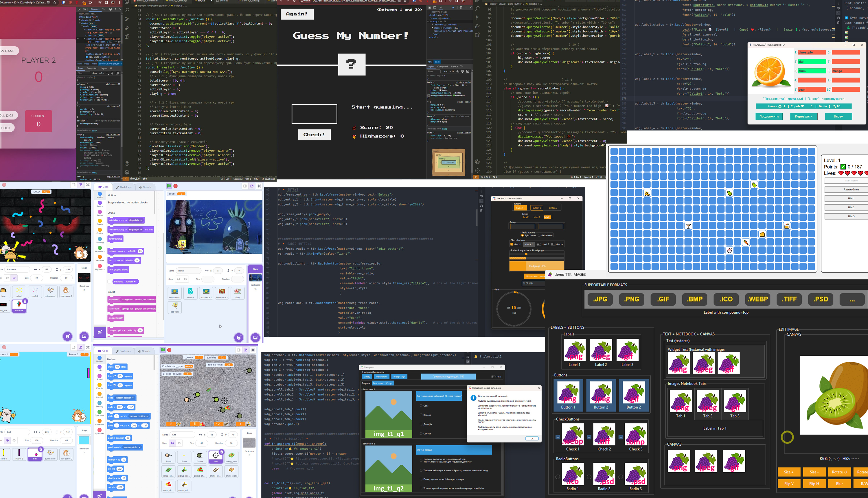Click the orange scale slider handle
868x498 pixels.
tap(526, 254)
